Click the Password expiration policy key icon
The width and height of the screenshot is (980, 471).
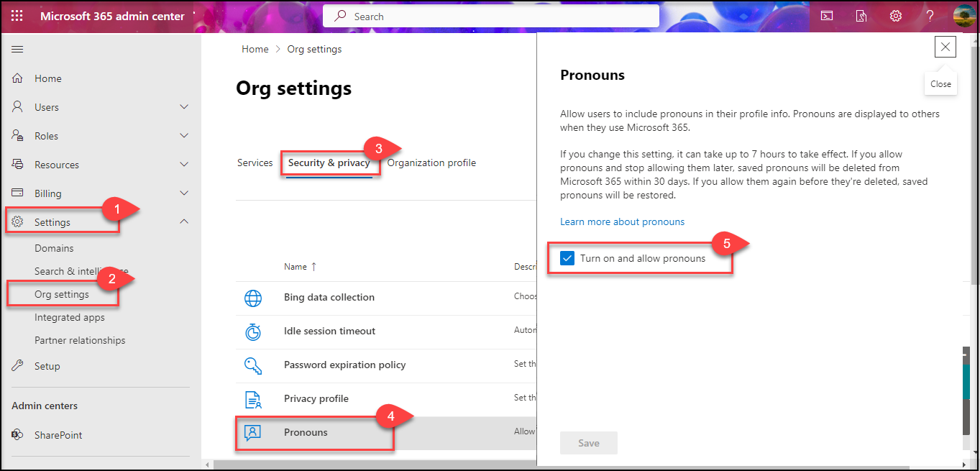tap(253, 365)
